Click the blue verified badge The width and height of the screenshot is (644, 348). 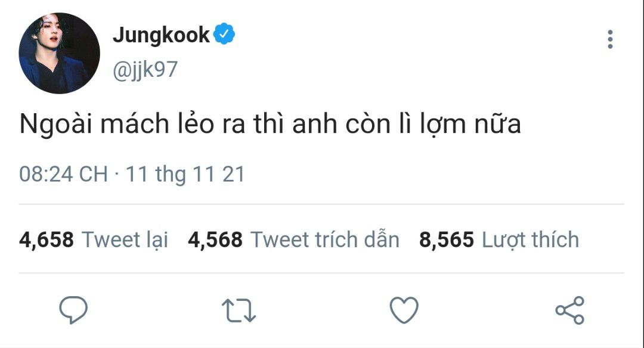tap(224, 34)
